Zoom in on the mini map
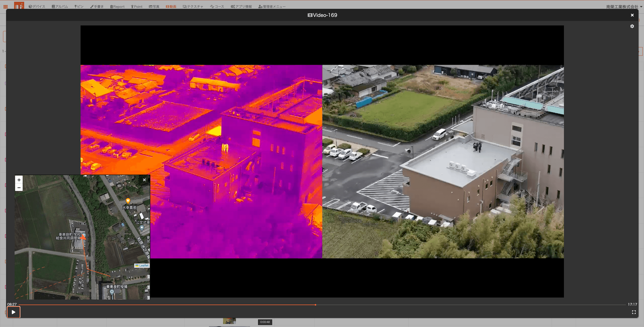The width and height of the screenshot is (644, 327). 19,180
